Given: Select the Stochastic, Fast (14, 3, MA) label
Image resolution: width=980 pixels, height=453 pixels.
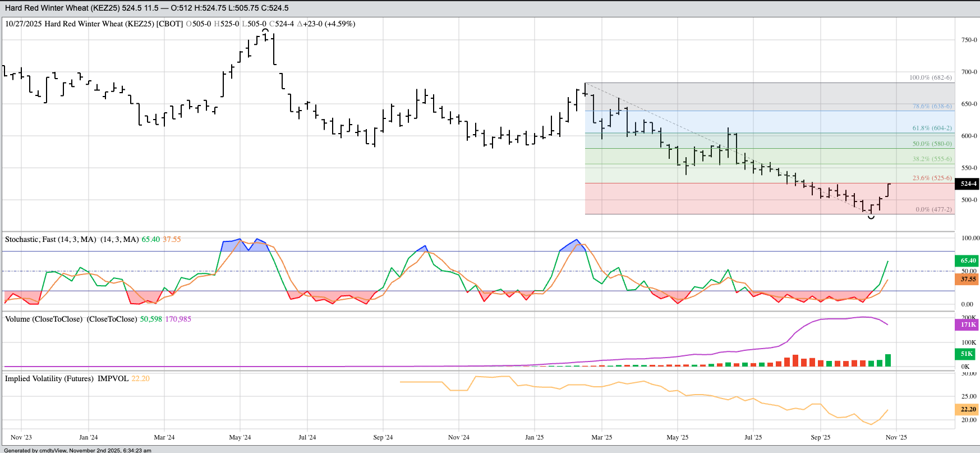Looking at the screenshot, I should [50, 239].
